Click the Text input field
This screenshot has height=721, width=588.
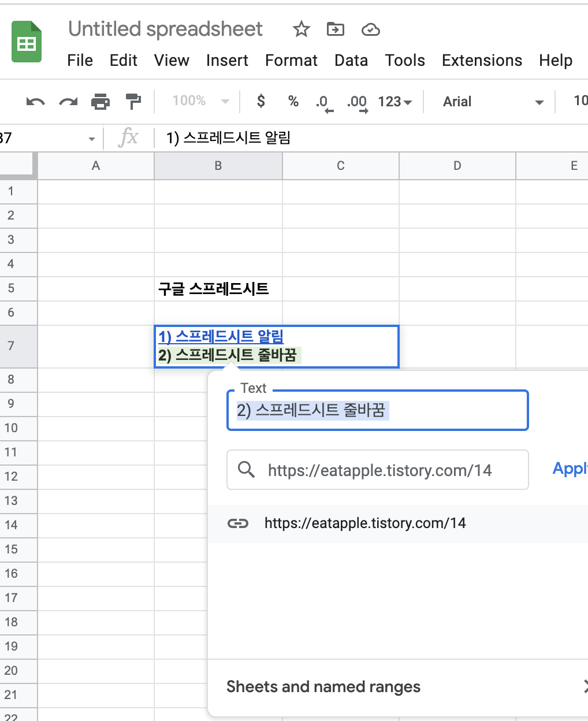click(x=378, y=410)
